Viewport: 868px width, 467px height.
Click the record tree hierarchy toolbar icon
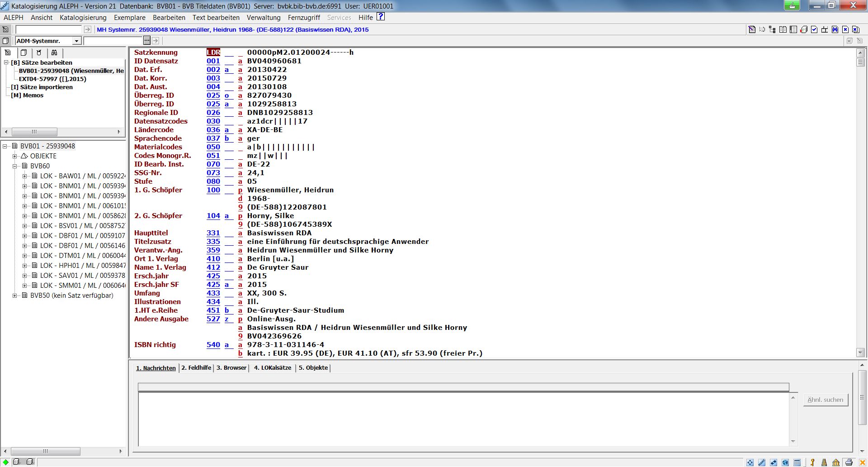(x=772, y=29)
